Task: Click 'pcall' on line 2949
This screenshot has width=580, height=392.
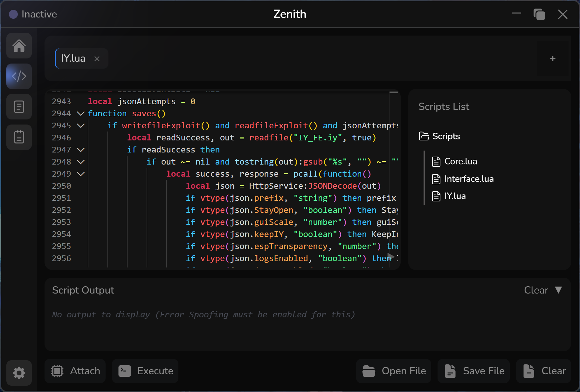Action: (x=305, y=174)
